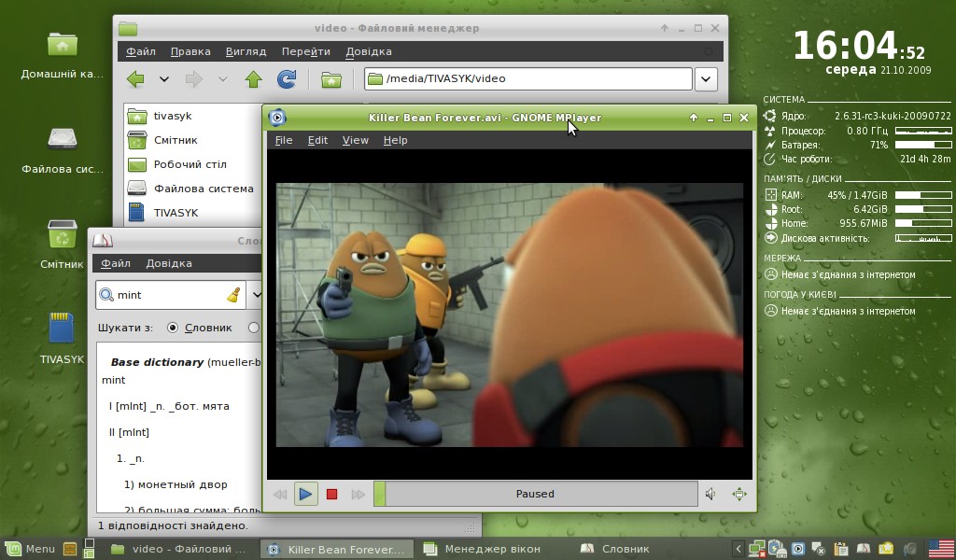Click the speaker volume icon in GNOME MPlayer
Viewport: 956px width, 560px height.
tap(710, 494)
